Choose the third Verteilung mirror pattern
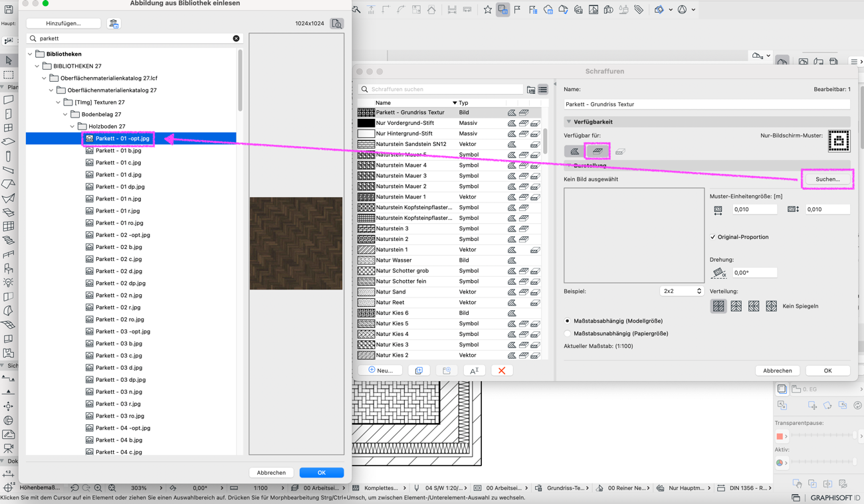The width and height of the screenshot is (864, 504). pos(754,306)
